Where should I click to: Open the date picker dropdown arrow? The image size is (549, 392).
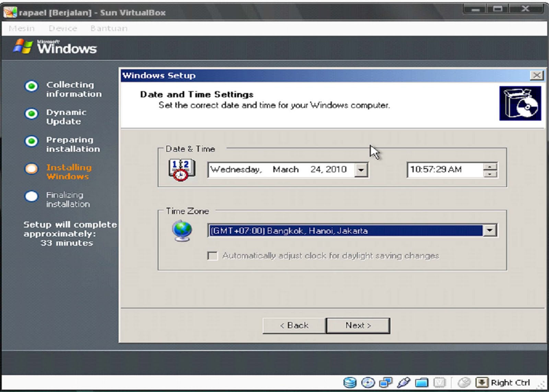point(361,170)
